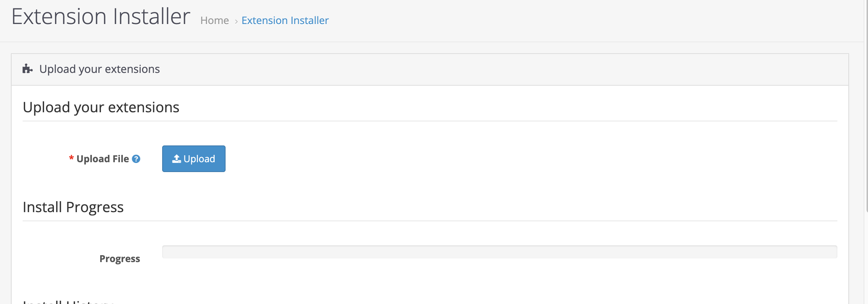
Task: Open the Extension Installer breadcrumb link
Action: [285, 20]
